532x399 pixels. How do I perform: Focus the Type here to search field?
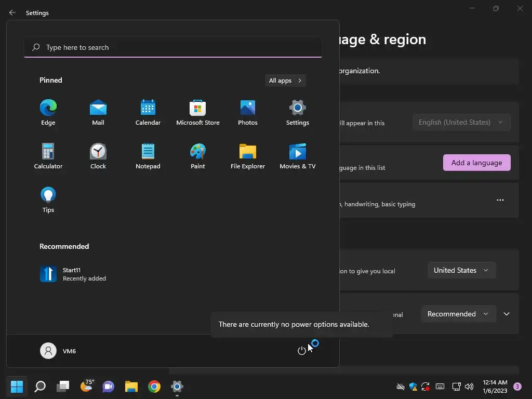[x=173, y=47]
